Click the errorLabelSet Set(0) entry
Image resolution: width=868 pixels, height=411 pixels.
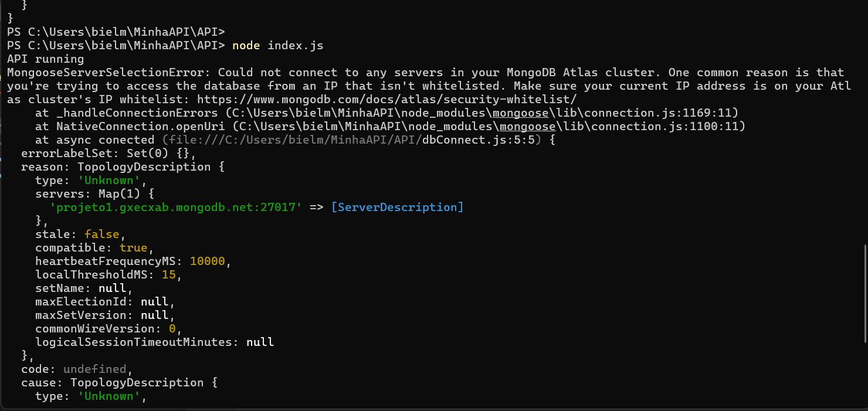(106, 154)
